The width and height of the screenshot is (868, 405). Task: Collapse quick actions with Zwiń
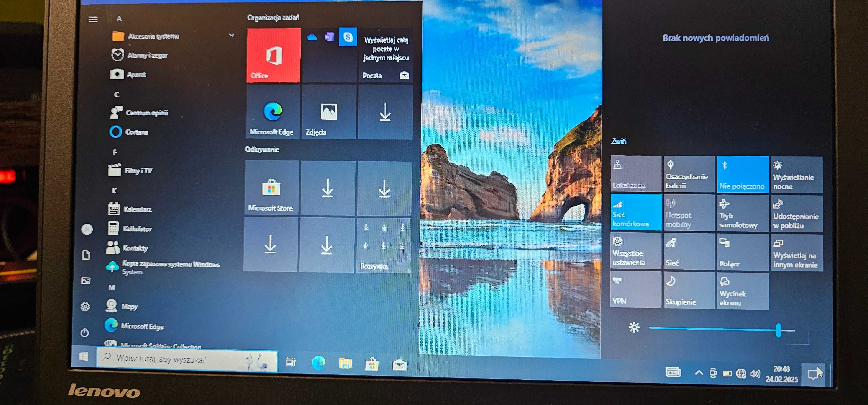click(619, 141)
